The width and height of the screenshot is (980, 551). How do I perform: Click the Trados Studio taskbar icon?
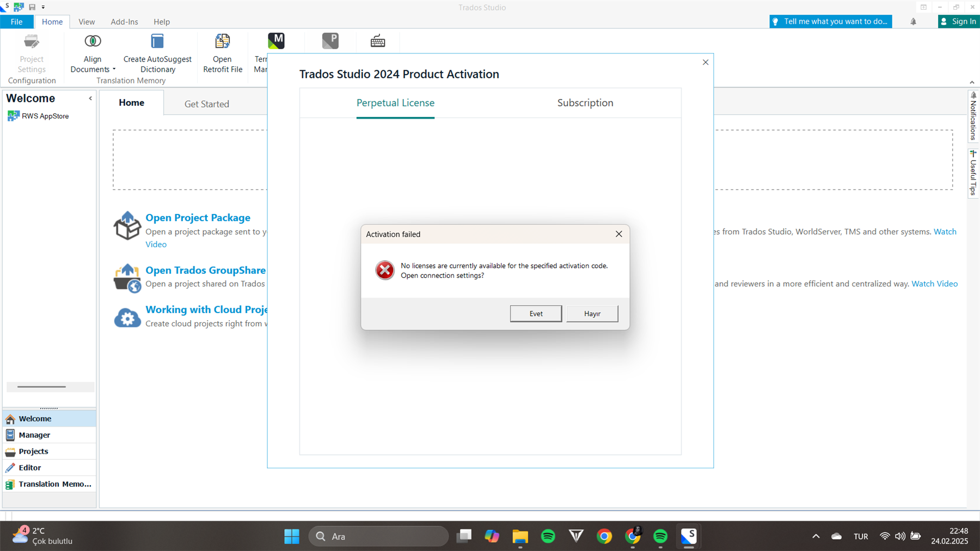(689, 536)
